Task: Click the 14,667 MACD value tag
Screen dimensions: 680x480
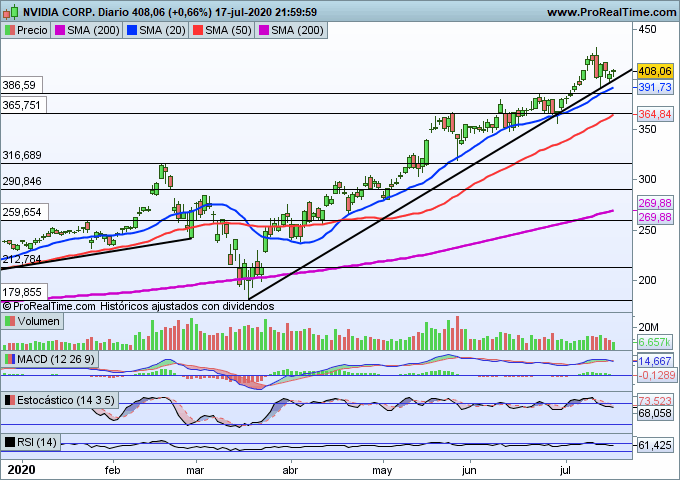Action: click(x=655, y=361)
